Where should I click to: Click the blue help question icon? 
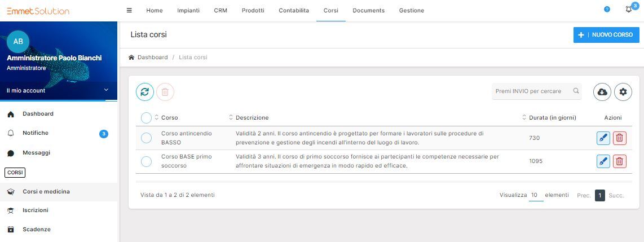[607, 10]
